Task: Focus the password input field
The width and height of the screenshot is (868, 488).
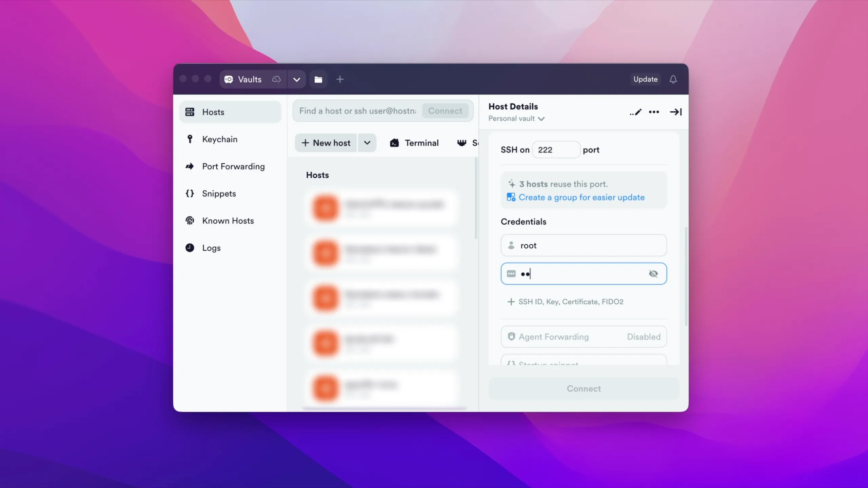Action: coord(584,273)
